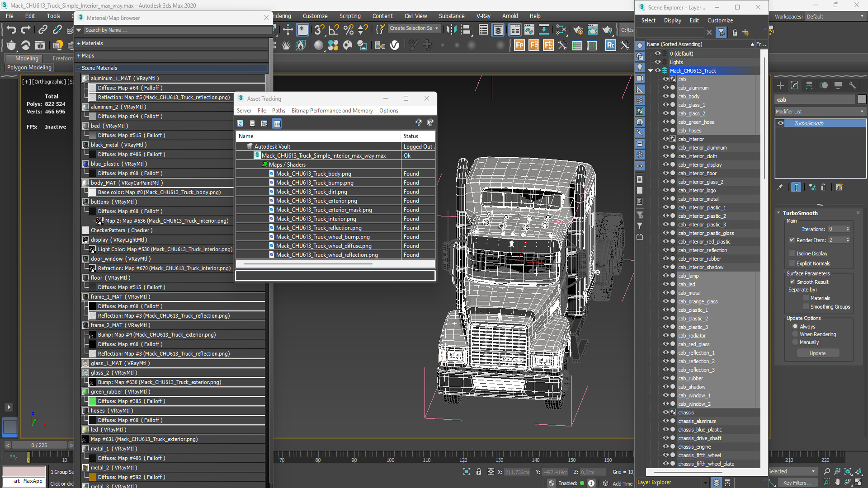Image resolution: width=868 pixels, height=488 pixels.
Task: Open the Create Selection Set dropdown
Action: pyautogui.click(x=414, y=28)
